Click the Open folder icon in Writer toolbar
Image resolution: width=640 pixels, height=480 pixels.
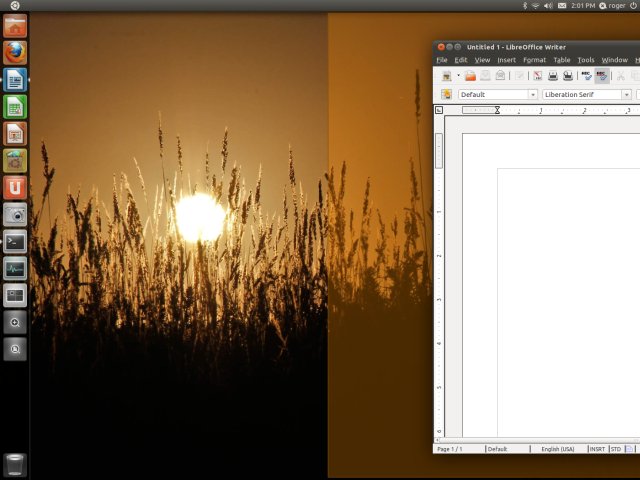pos(470,76)
